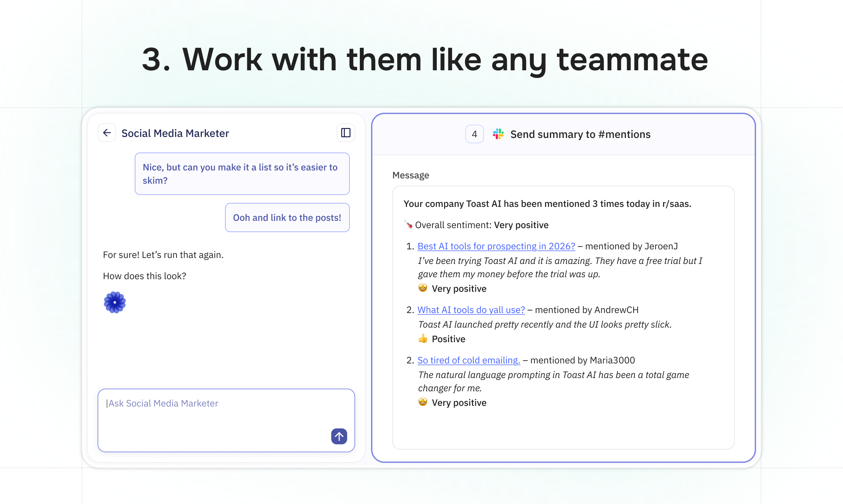
Task: Click the 'Ooh and link to the posts!' bubble
Action: [x=287, y=218]
